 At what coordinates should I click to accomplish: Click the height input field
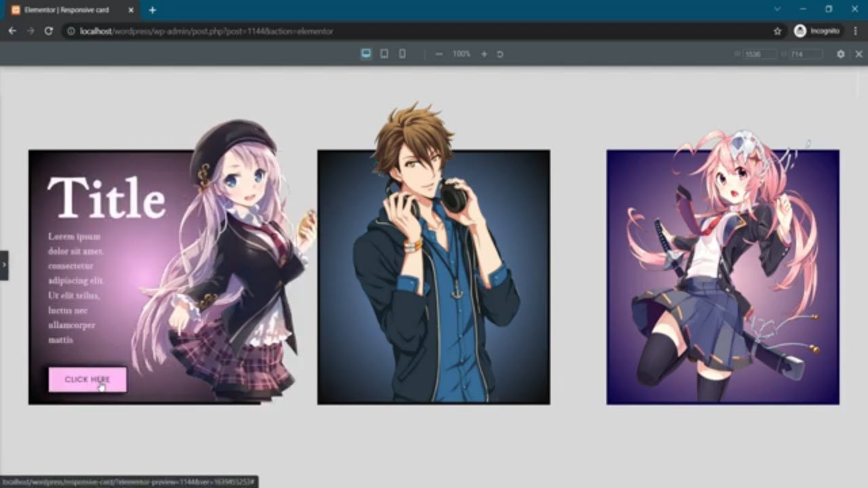tap(806, 54)
